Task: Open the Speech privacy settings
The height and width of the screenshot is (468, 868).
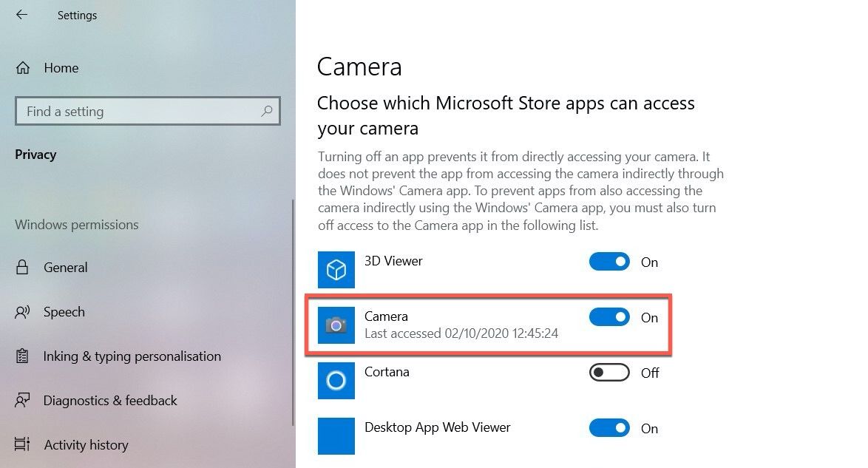Action: point(64,312)
